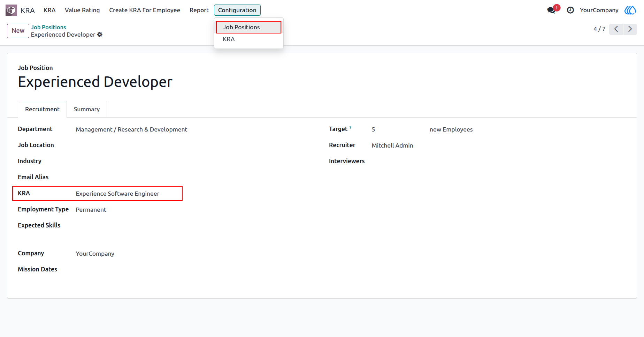Select KRA in Configuration dropdown
The width and height of the screenshot is (644, 337).
[248, 39]
